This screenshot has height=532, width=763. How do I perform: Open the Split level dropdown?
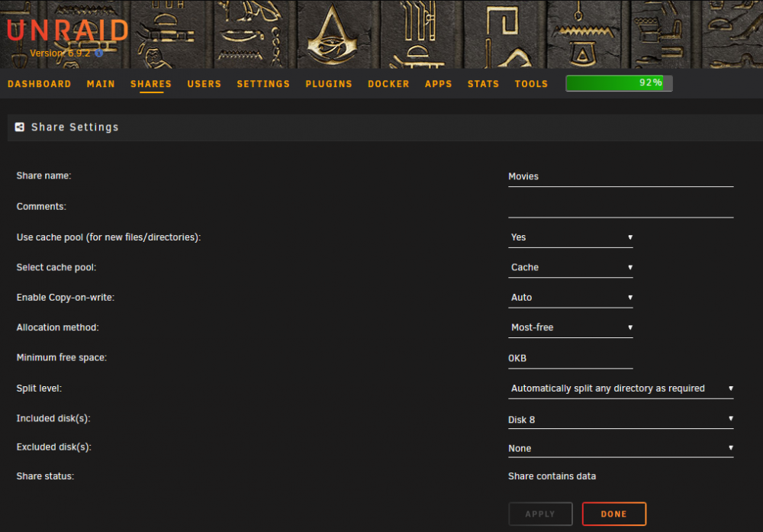pos(620,389)
